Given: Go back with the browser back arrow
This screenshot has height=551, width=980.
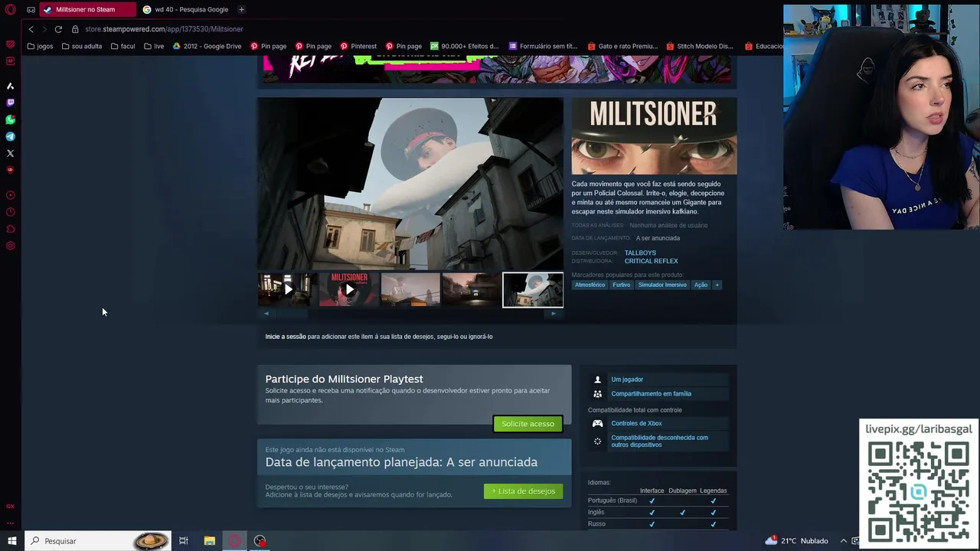Looking at the screenshot, I should [x=31, y=29].
